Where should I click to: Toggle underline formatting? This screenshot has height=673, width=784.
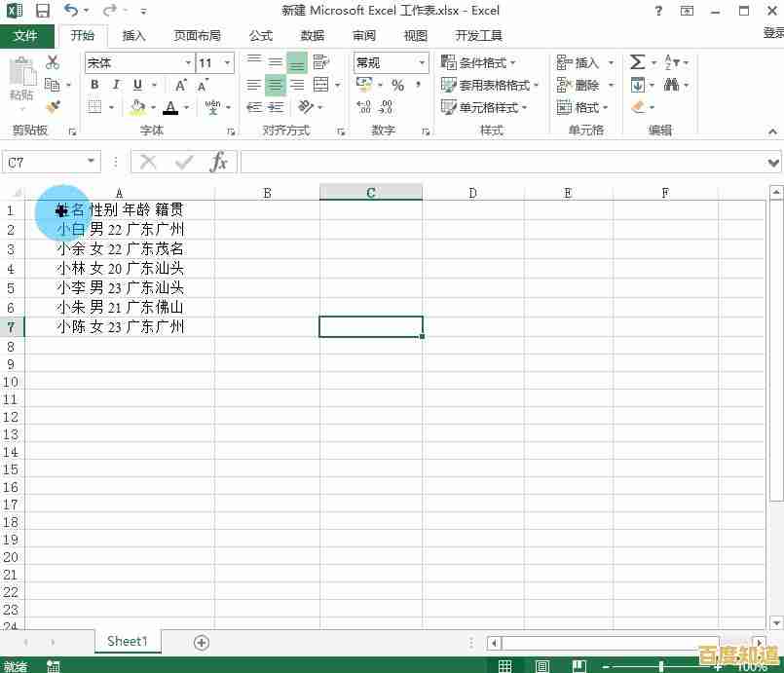[x=137, y=83]
